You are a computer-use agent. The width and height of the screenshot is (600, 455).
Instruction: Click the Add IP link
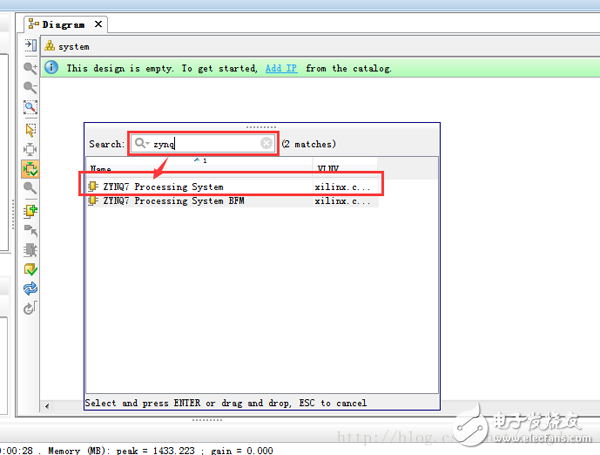point(281,68)
